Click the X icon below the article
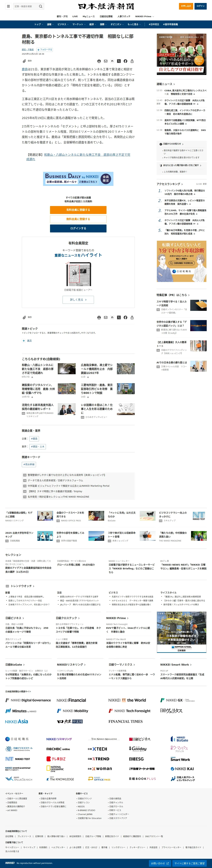 (119, 317)
